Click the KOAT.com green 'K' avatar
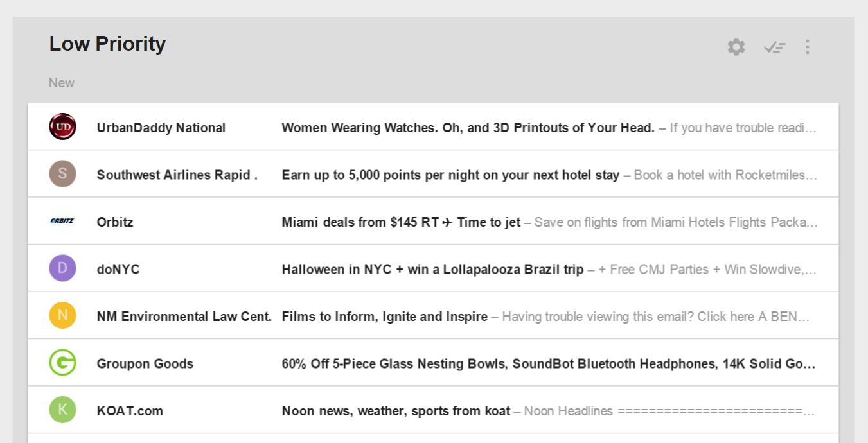 pos(62,410)
